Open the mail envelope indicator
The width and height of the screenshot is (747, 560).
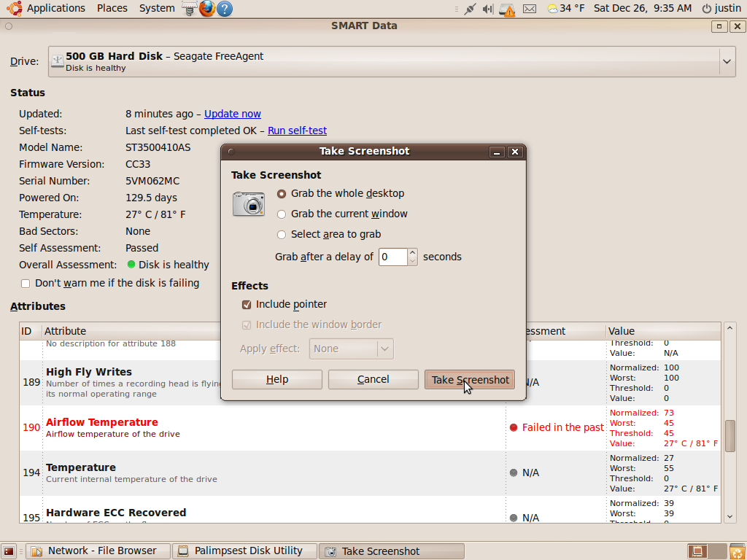tap(530, 9)
